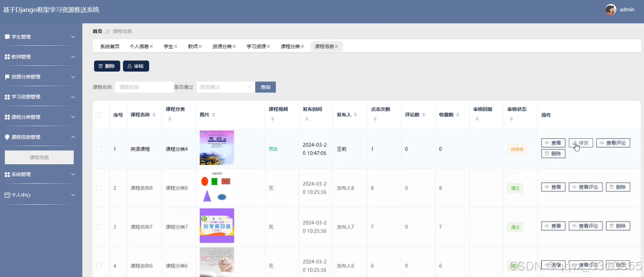The height and width of the screenshot is (277, 644).
Task: Expand the 教师管理 menu chevron
Action: point(73,57)
